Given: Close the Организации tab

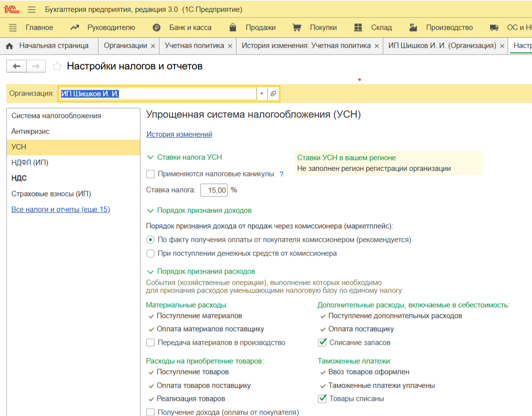Looking at the screenshot, I should tap(153, 46).
